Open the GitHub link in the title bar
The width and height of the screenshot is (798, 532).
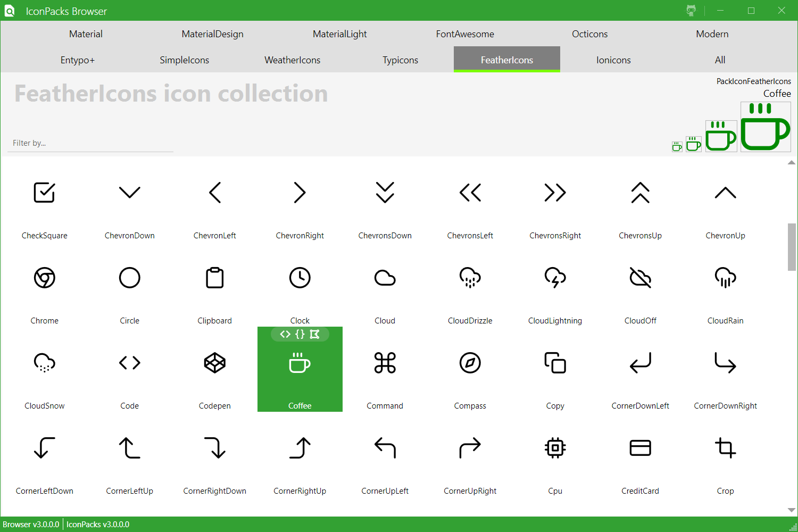pyautogui.click(x=690, y=11)
